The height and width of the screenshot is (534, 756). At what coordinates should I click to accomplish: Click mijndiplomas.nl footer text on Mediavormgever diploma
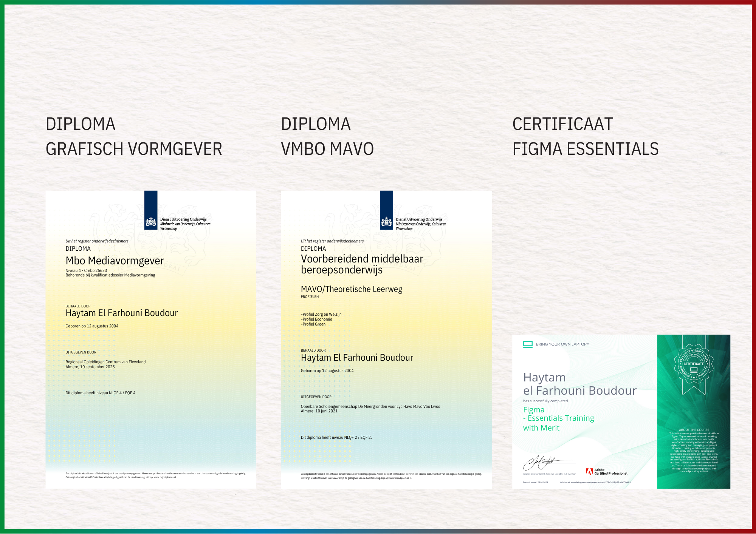(x=165, y=477)
